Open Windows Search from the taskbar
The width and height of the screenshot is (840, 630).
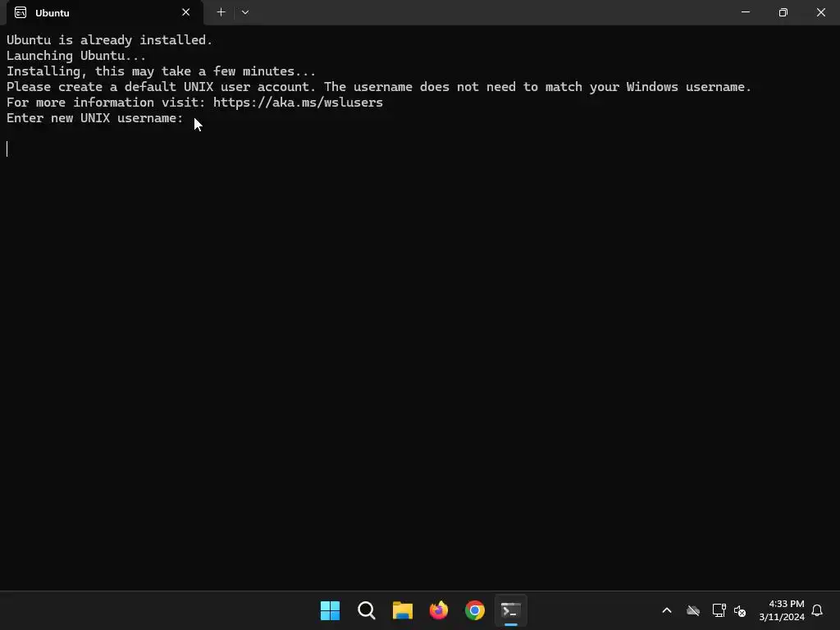click(367, 610)
